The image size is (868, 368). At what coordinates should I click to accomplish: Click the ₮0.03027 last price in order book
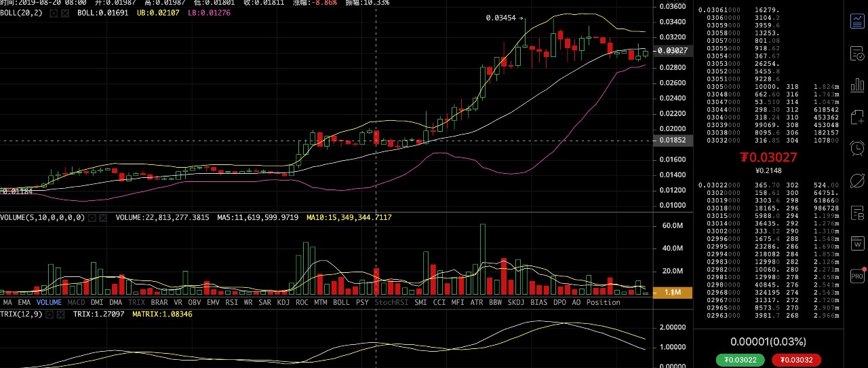[x=768, y=158]
